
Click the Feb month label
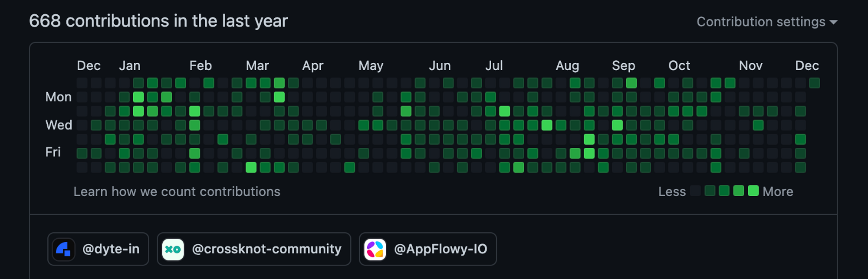tap(201, 65)
